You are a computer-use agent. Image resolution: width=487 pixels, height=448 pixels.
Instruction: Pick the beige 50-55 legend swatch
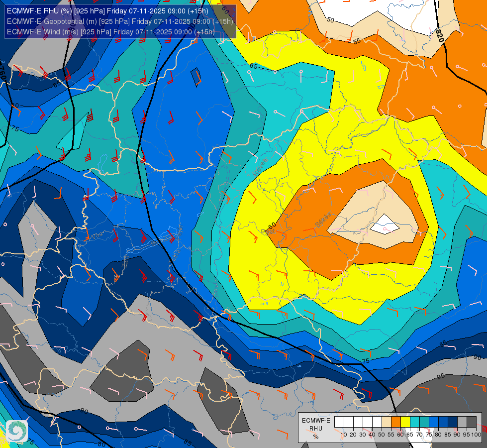click(387, 422)
